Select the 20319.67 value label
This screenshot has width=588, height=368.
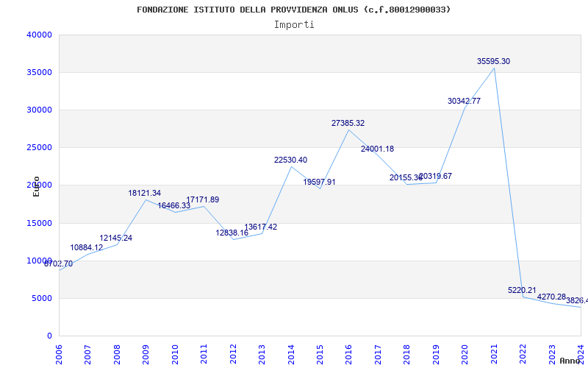pos(435,176)
